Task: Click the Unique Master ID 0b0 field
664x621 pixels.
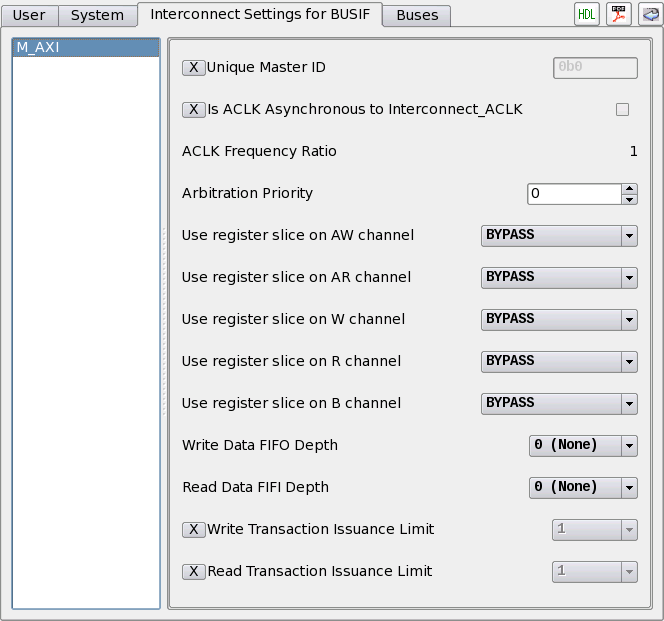Action: click(595, 68)
